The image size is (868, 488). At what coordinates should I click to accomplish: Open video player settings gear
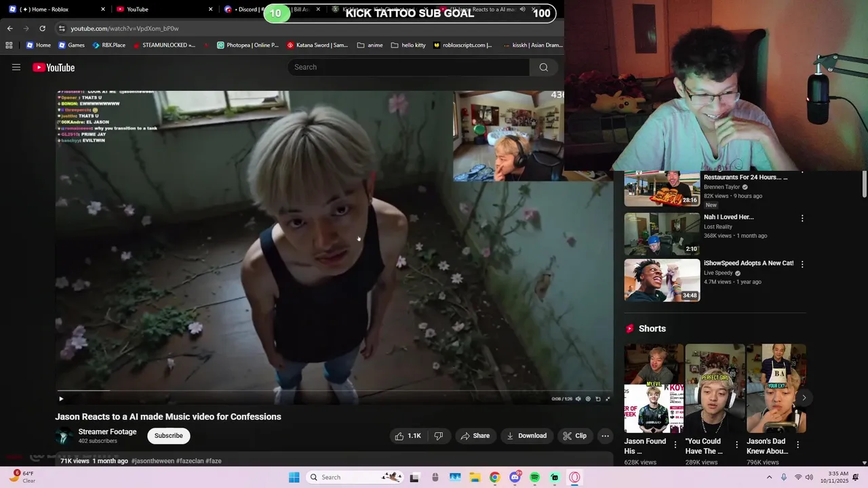pos(588,399)
